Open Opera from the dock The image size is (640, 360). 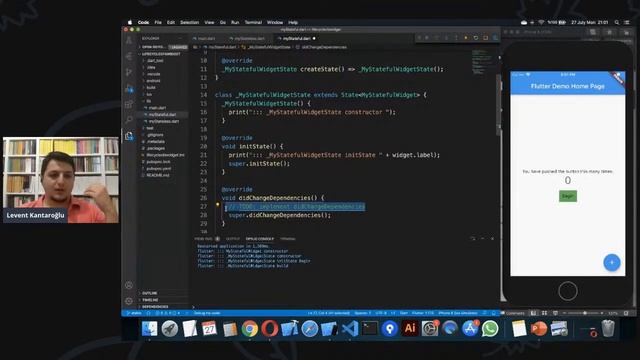(269, 329)
